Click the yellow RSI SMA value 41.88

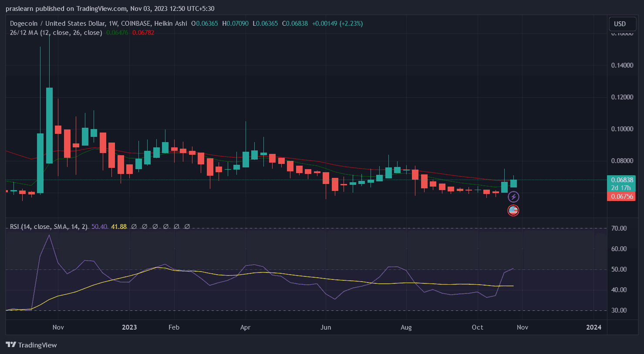point(119,227)
